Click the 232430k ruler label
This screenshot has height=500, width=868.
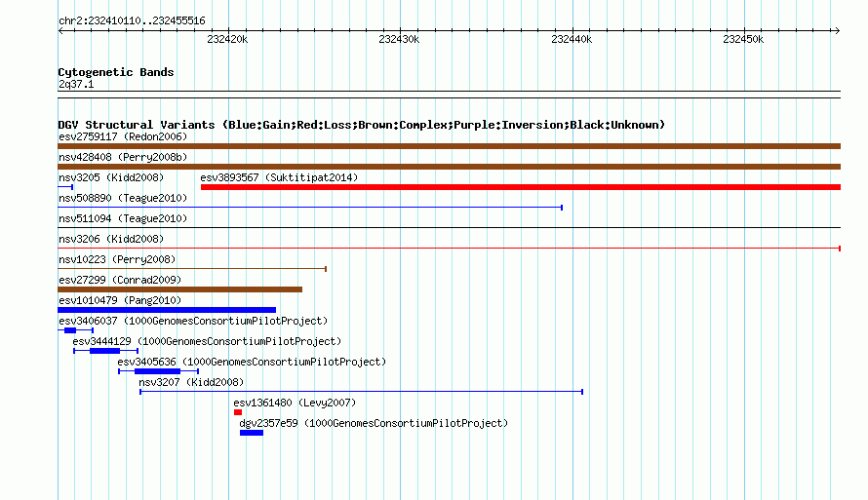(x=399, y=39)
